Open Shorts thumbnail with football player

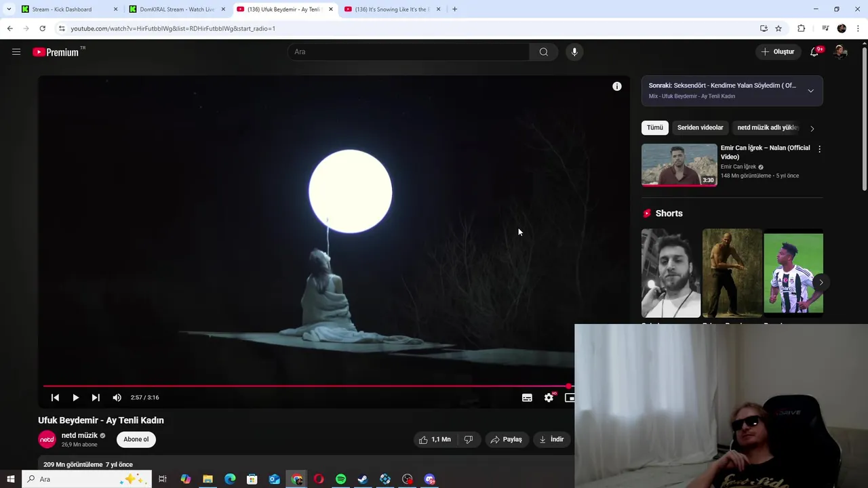coord(793,273)
